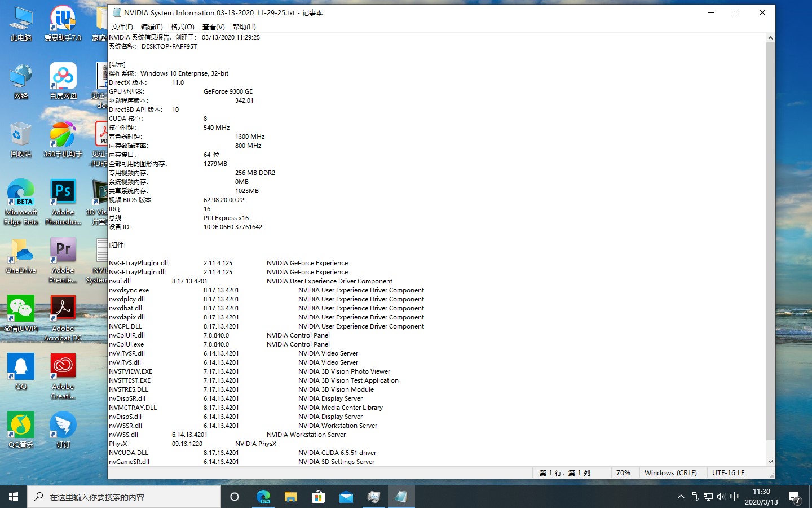The image size is (812, 508).
Task: Open 格式(O) menu in Notepad
Action: click(x=182, y=27)
